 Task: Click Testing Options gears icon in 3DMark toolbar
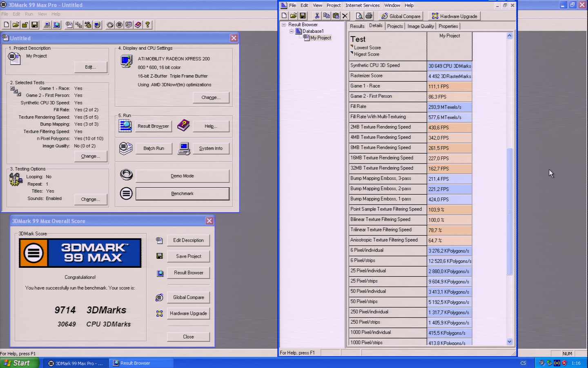(x=88, y=25)
